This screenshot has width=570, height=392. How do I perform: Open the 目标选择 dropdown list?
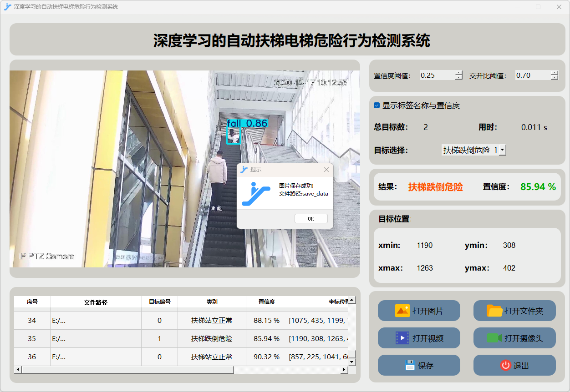[502, 150]
